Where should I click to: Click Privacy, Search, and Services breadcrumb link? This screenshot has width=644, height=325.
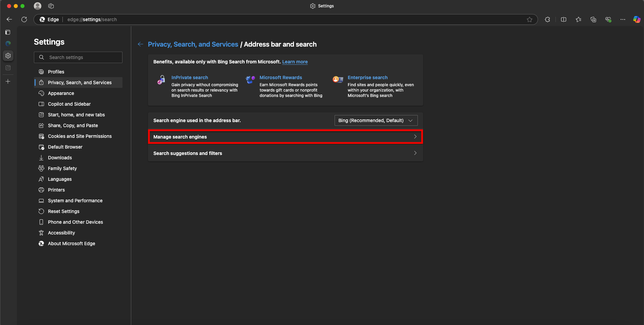click(x=193, y=44)
